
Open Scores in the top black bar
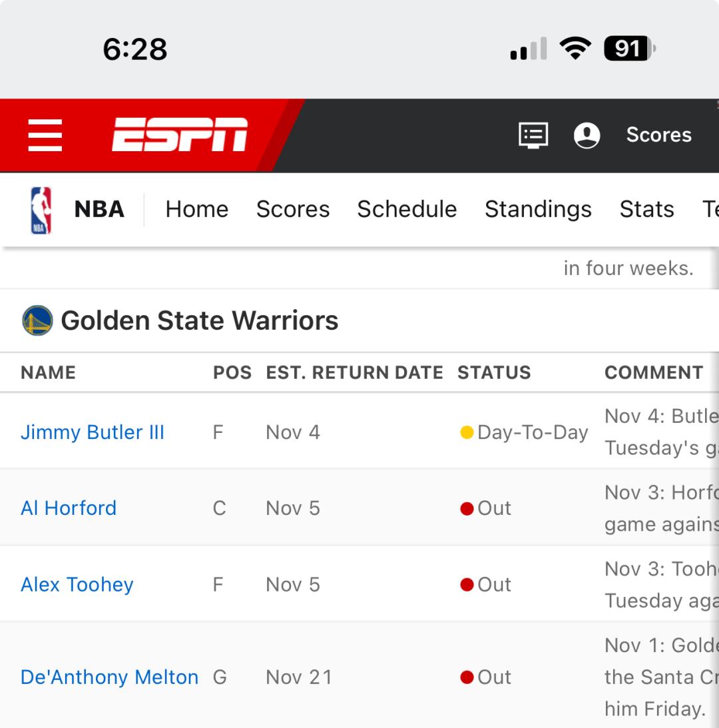pos(658,135)
